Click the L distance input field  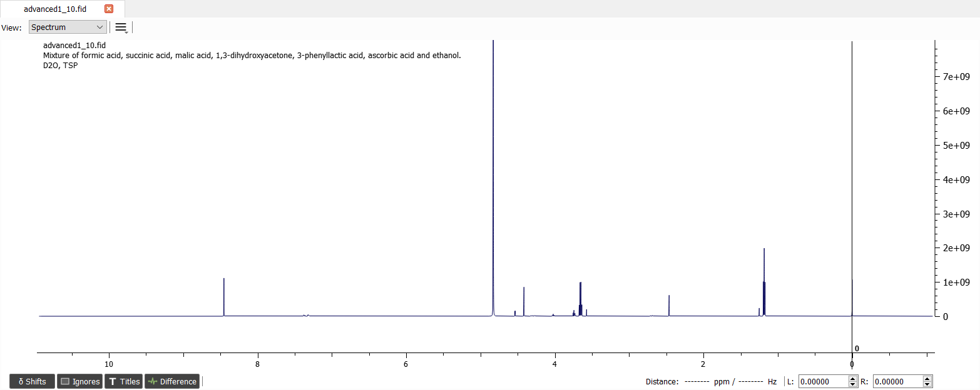coord(823,381)
